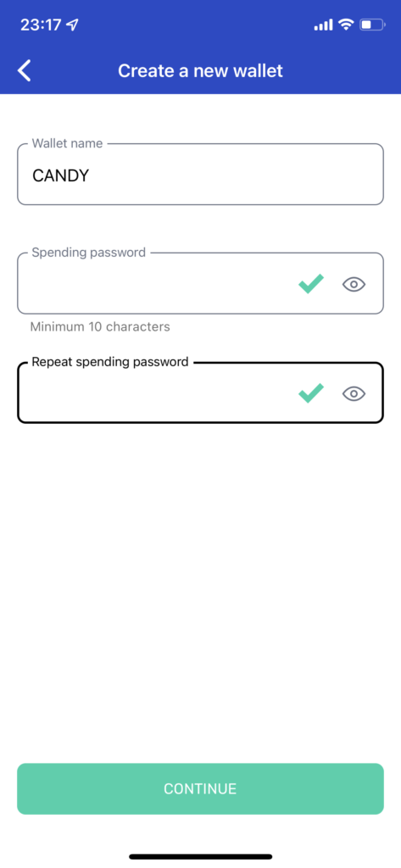Edit the Wallet name field containing CANDY
Screen dimensions: 401x868
pyautogui.click(x=200, y=175)
